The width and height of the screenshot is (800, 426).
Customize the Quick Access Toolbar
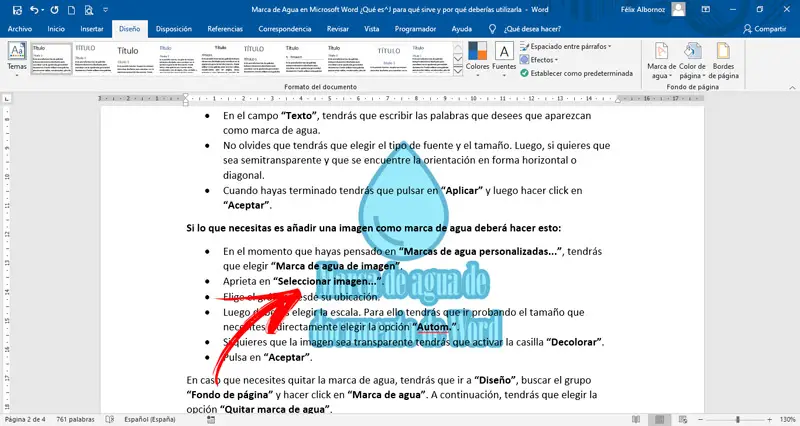[x=106, y=10]
